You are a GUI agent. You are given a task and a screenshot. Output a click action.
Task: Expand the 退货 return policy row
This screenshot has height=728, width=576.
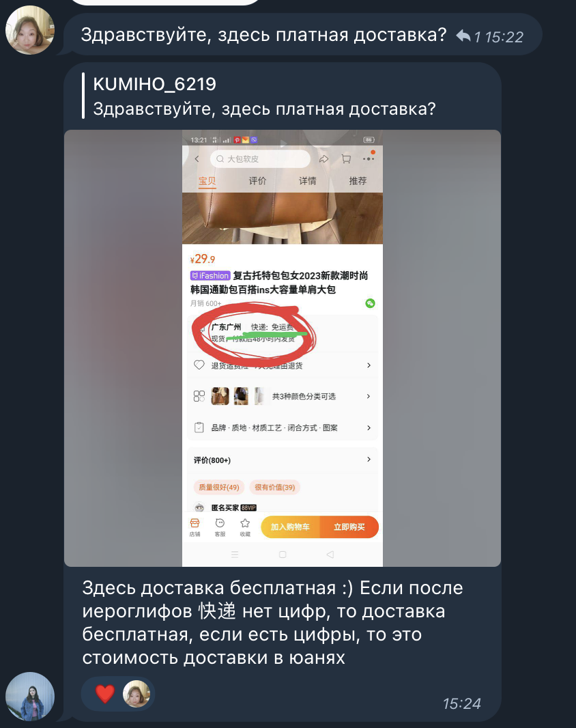tap(283, 365)
